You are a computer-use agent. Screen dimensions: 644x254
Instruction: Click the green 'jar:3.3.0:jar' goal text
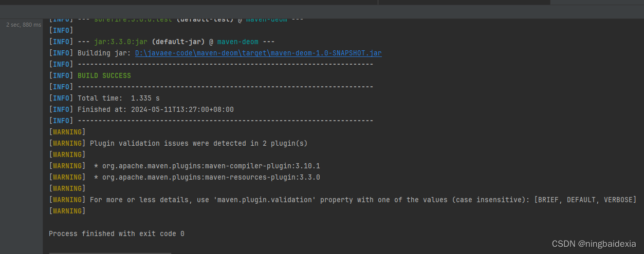click(121, 42)
